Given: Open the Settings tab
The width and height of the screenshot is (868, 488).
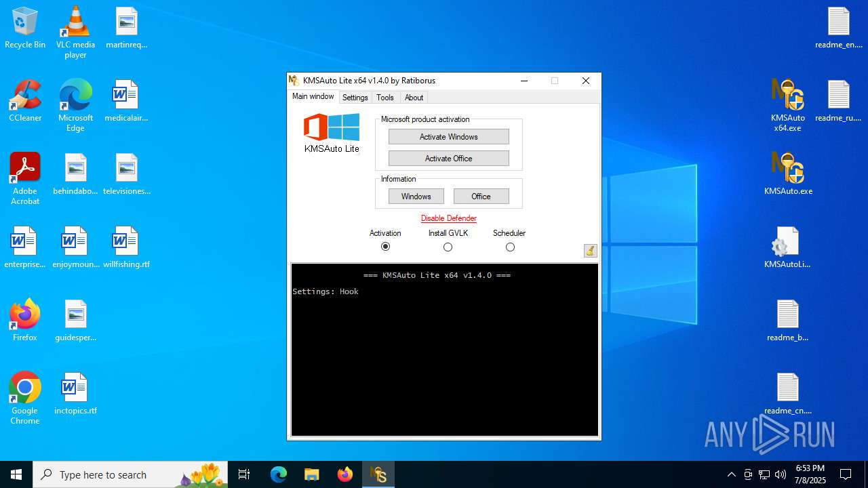Looking at the screenshot, I should coord(355,98).
